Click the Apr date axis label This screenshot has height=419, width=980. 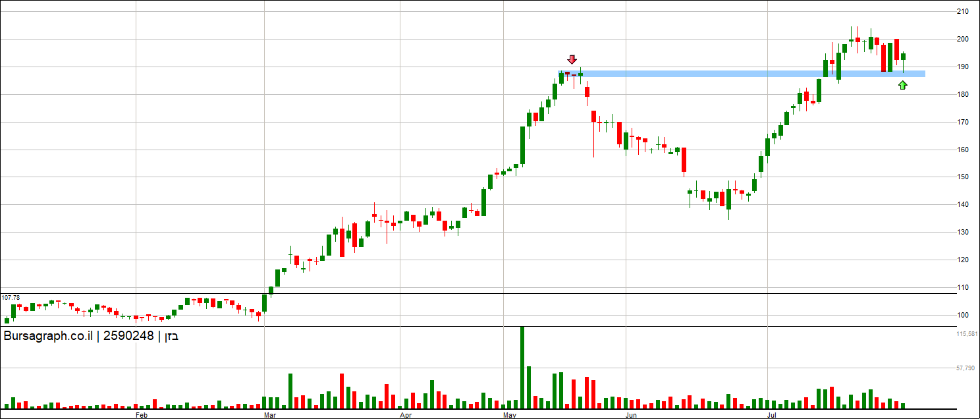pyautogui.click(x=406, y=415)
